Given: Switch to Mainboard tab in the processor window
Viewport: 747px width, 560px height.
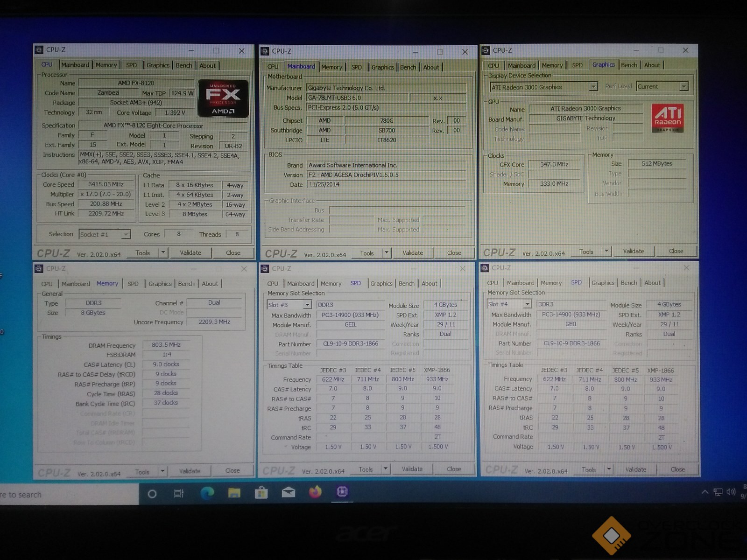Looking at the screenshot, I should coord(75,65).
